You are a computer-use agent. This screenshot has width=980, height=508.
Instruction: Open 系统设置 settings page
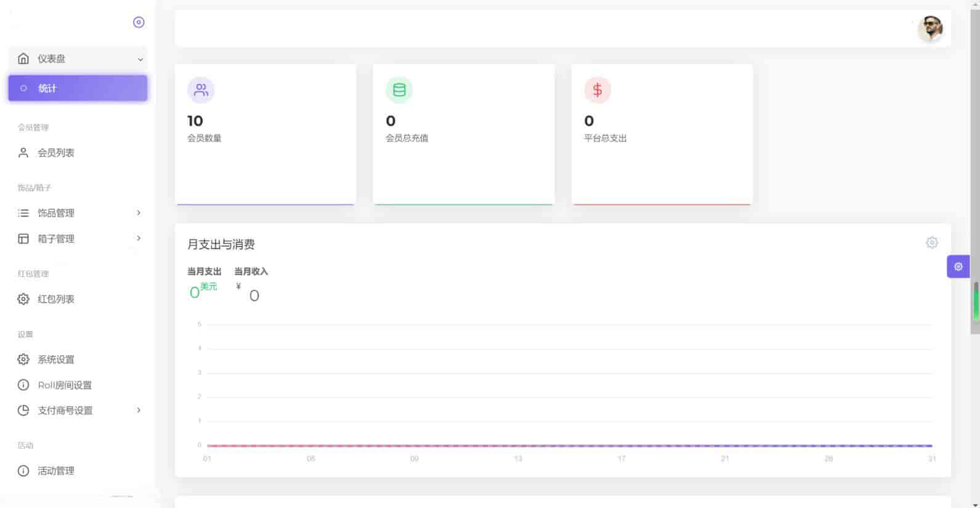pos(55,359)
